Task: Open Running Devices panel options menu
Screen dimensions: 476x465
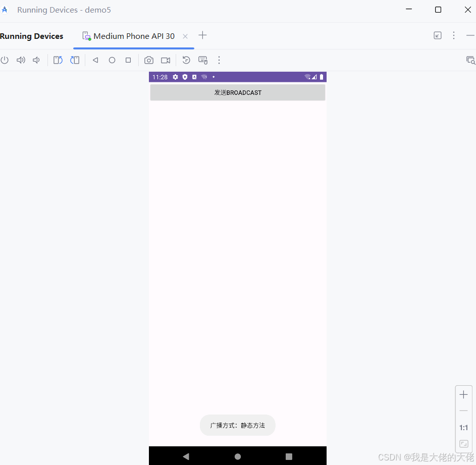Action: (x=454, y=35)
